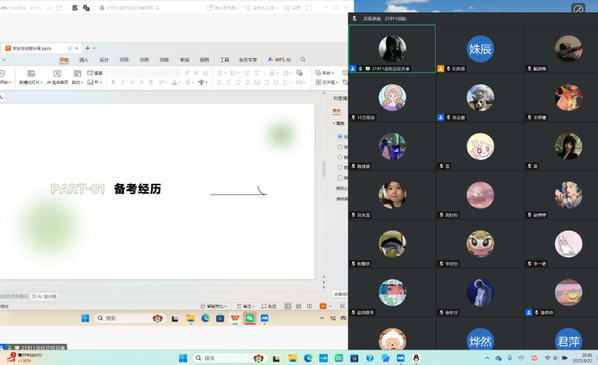Click the Bold formatting button
The width and height of the screenshot is (598, 365).
point(113,82)
